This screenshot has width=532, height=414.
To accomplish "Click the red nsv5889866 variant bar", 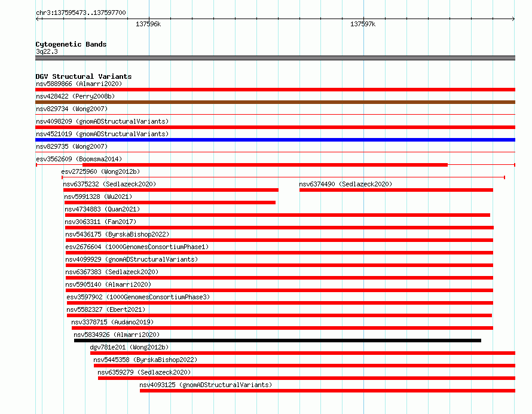I will point(275,90).
